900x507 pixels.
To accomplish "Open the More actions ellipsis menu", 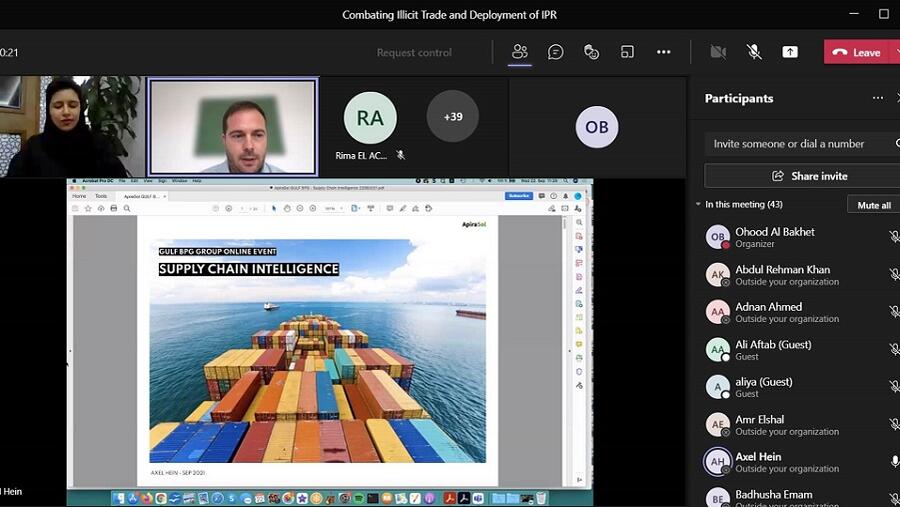I will click(x=663, y=52).
